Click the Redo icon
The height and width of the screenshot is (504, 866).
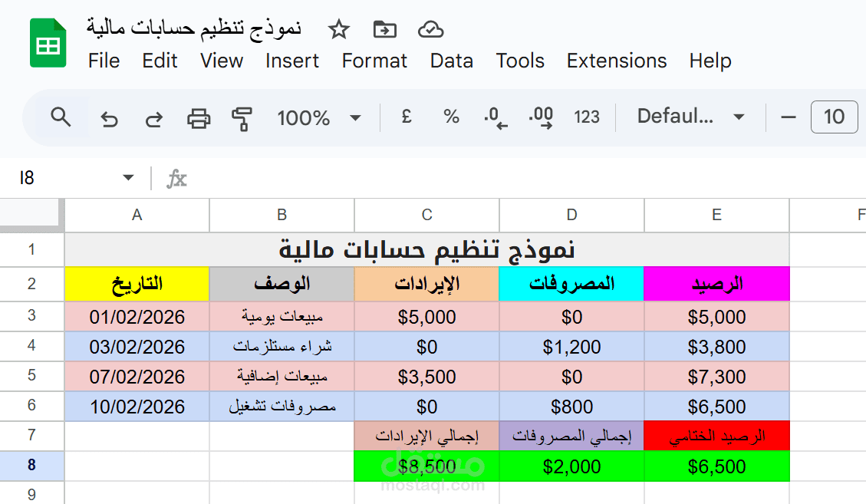(x=153, y=117)
